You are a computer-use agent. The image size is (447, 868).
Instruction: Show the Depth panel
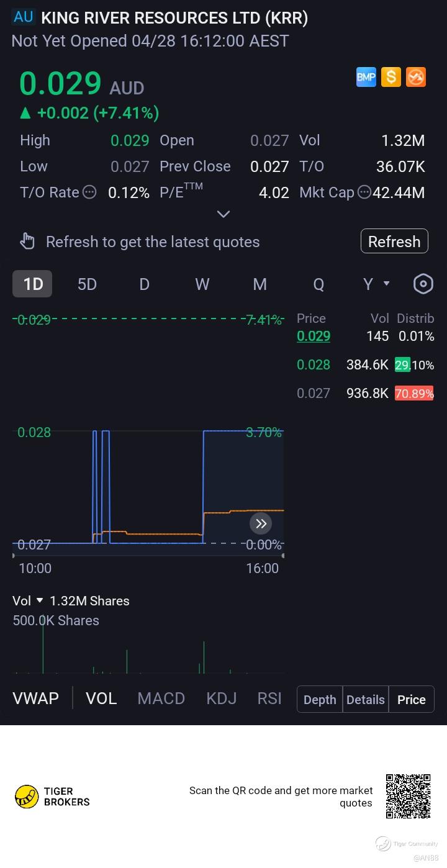pos(320,699)
